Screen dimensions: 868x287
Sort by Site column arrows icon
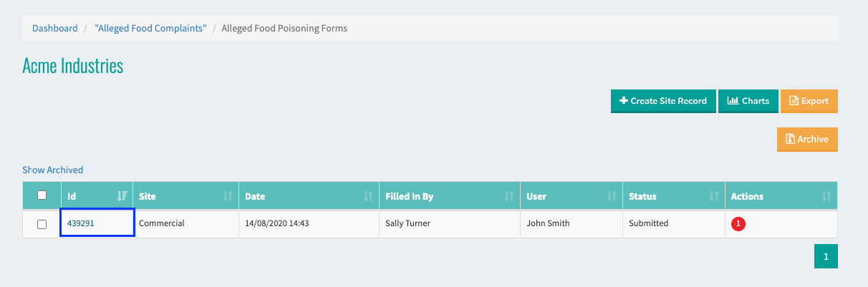pyautogui.click(x=228, y=196)
